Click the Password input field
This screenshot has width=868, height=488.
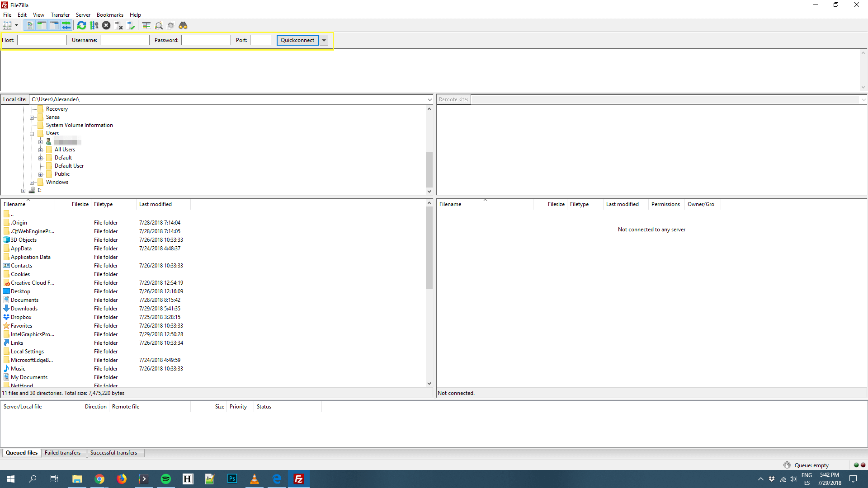205,40
